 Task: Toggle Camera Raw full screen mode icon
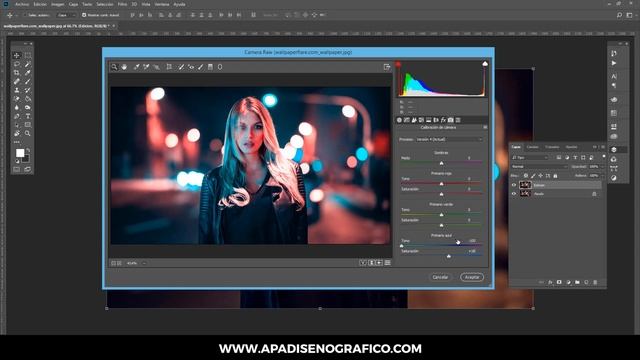(387, 67)
